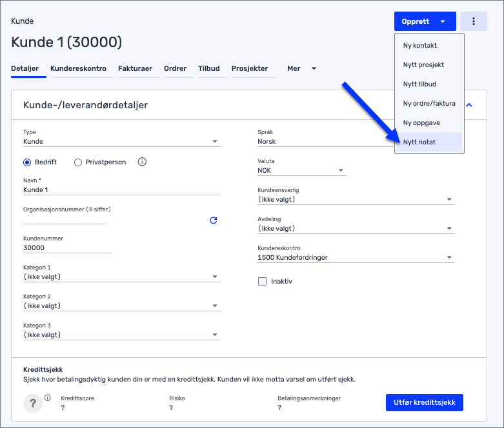504x428 pixels.
Task: Click the Kunde 1 (30000) heading
Action: [66, 42]
